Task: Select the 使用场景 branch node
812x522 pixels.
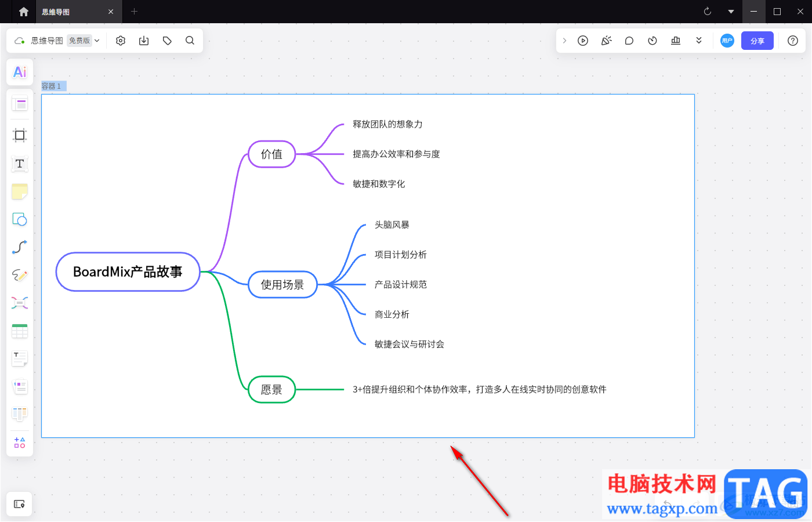Action: (282, 285)
